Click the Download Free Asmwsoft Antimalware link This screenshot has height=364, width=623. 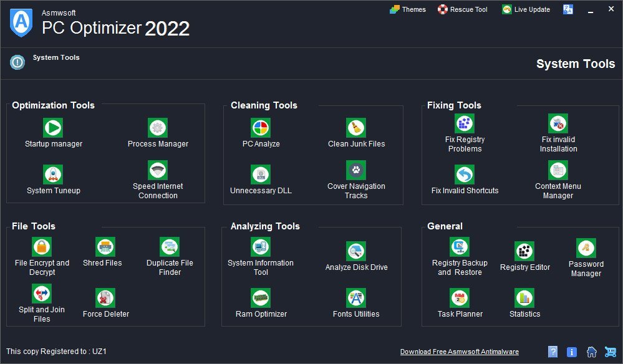[x=460, y=352]
